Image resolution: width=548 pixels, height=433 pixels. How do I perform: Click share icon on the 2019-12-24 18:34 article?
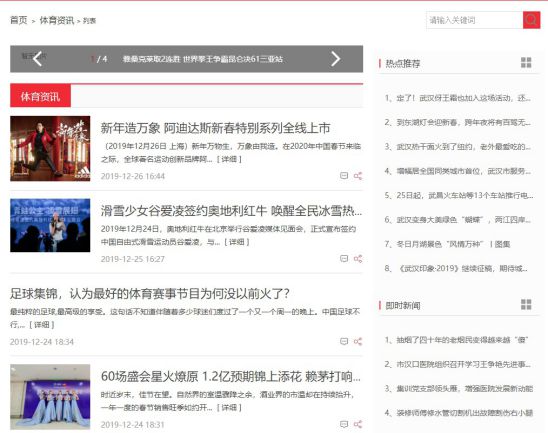pos(358,341)
